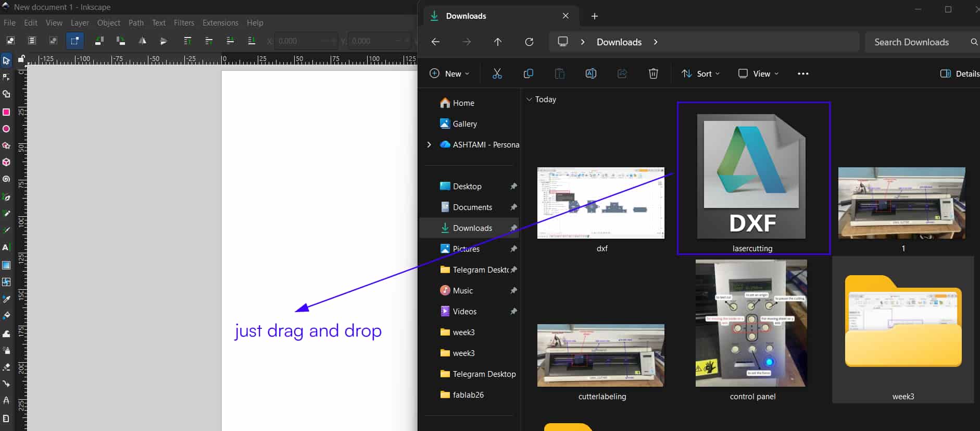Select the Gradient tool

(6, 265)
